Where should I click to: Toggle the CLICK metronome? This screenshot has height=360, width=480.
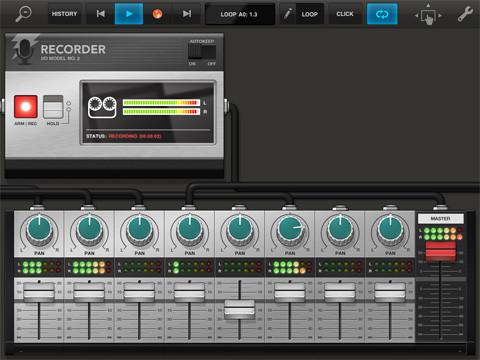pyautogui.click(x=345, y=14)
